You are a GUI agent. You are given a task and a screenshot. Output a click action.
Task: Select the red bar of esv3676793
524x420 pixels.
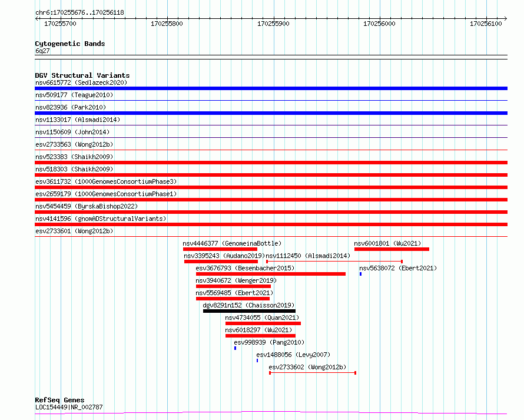(271, 274)
